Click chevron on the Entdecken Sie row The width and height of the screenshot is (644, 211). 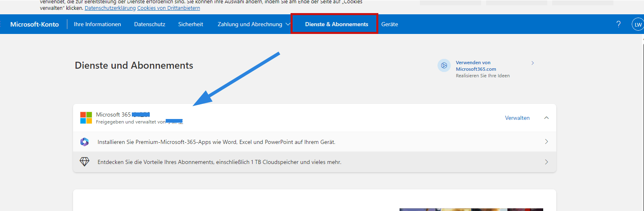(546, 162)
